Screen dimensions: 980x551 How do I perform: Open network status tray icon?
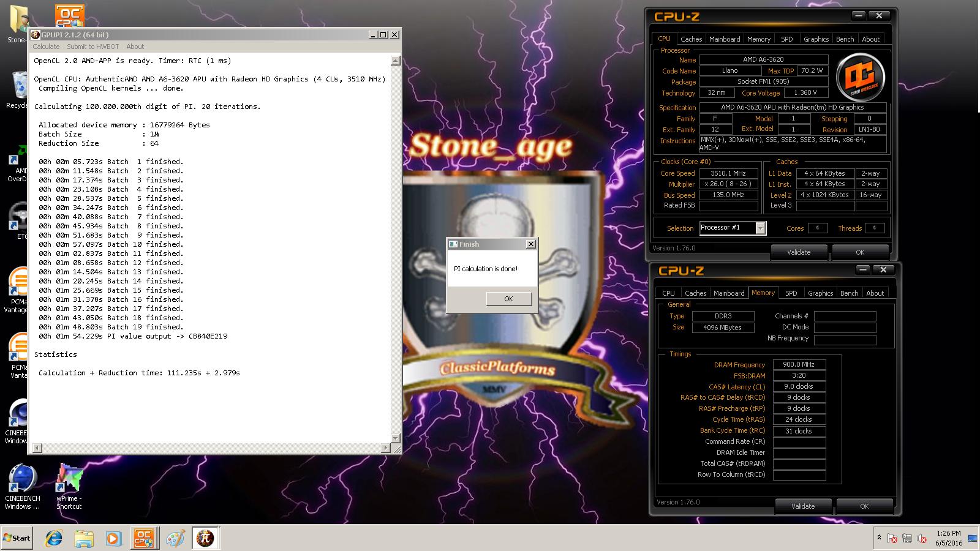pos(907,539)
